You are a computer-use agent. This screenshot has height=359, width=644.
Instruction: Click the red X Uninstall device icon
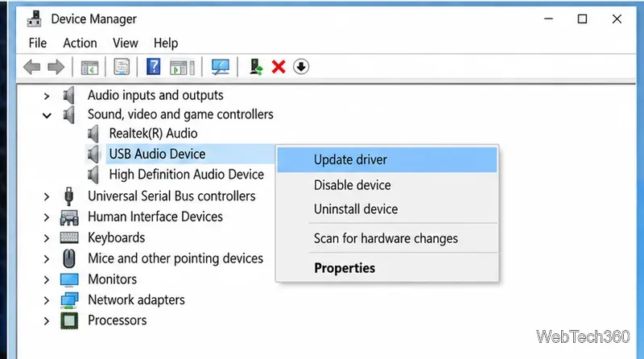279,67
